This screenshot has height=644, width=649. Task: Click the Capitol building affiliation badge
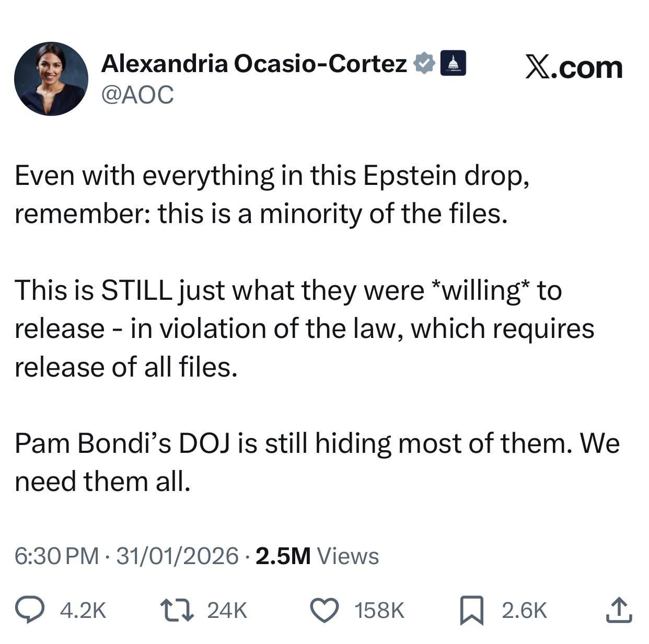click(453, 64)
